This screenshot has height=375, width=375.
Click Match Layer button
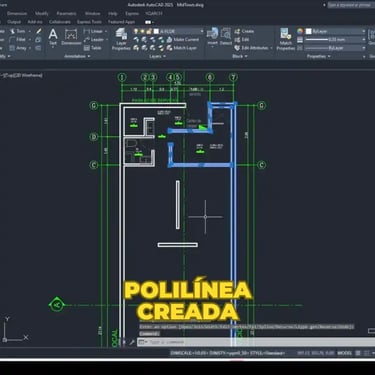[182, 48]
